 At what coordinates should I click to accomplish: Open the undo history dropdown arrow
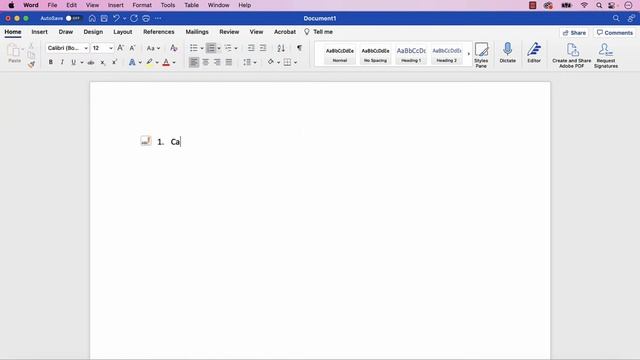point(124,18)
